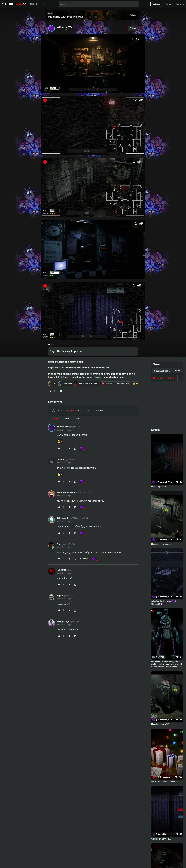Share the post on Twitter
Viewport: 186px width, 868px height.
click(x=172, y=378)
